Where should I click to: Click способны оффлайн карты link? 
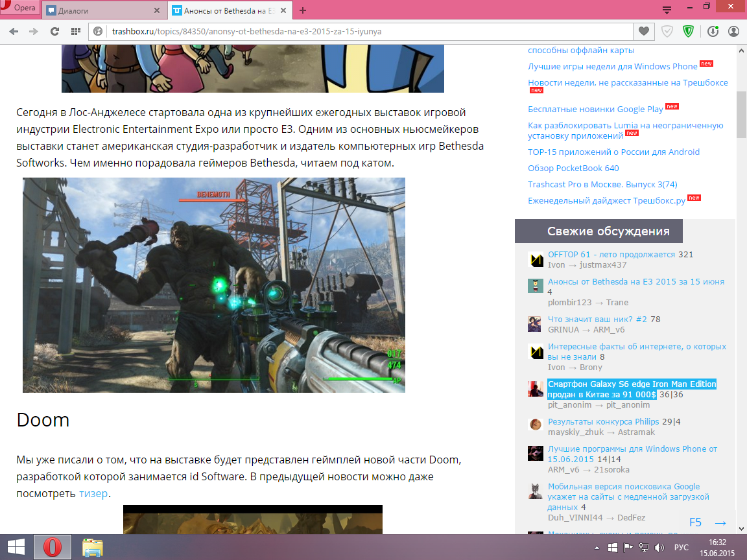581,51
